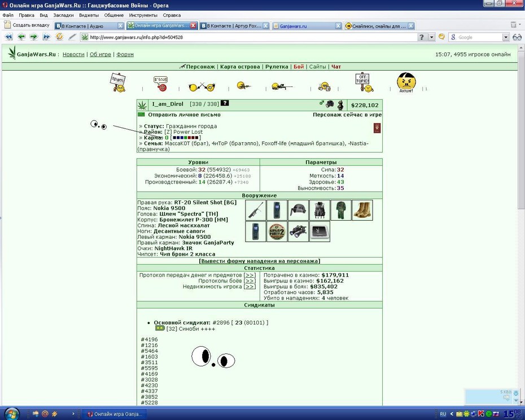525x420 pixels.
Task: Open the Справка menu
Action: click(x=172, y=15)
